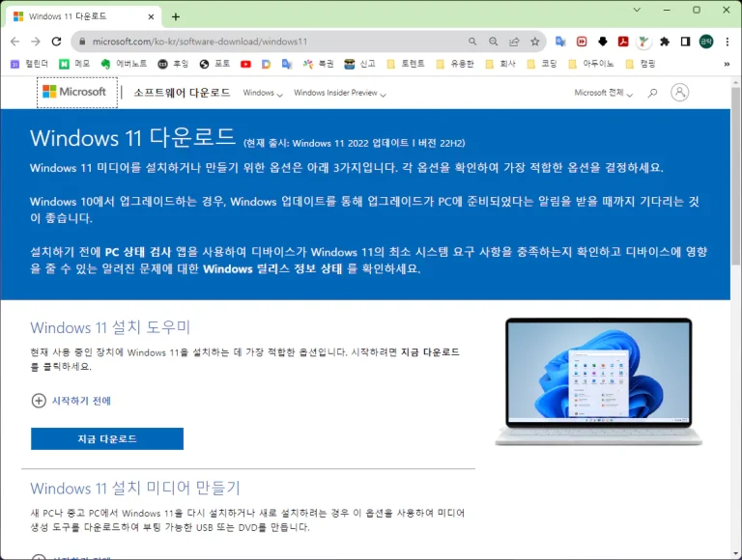Expand 시작하기 전에 under 설치 도우미

pos(71,401)
